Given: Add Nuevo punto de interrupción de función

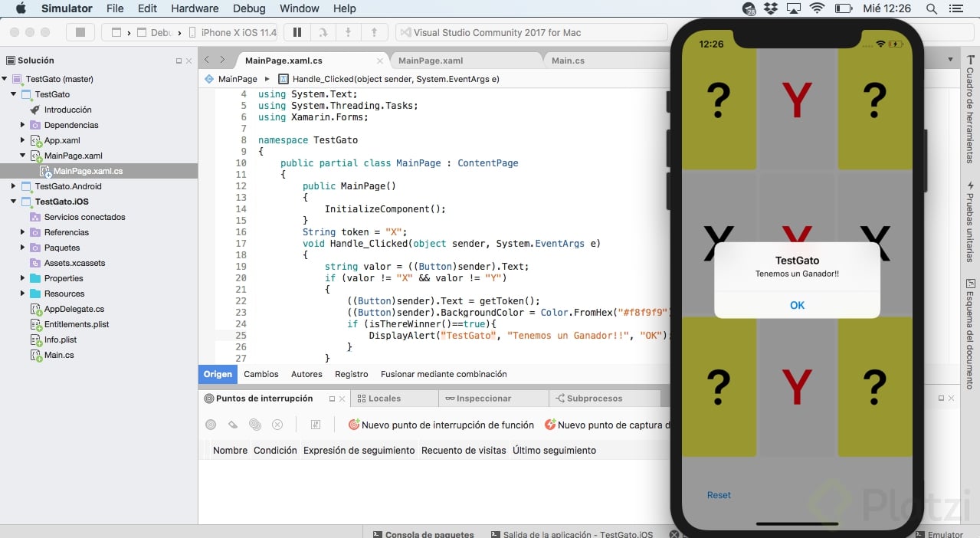Looking at the screenshot, I should coord(441,425).
